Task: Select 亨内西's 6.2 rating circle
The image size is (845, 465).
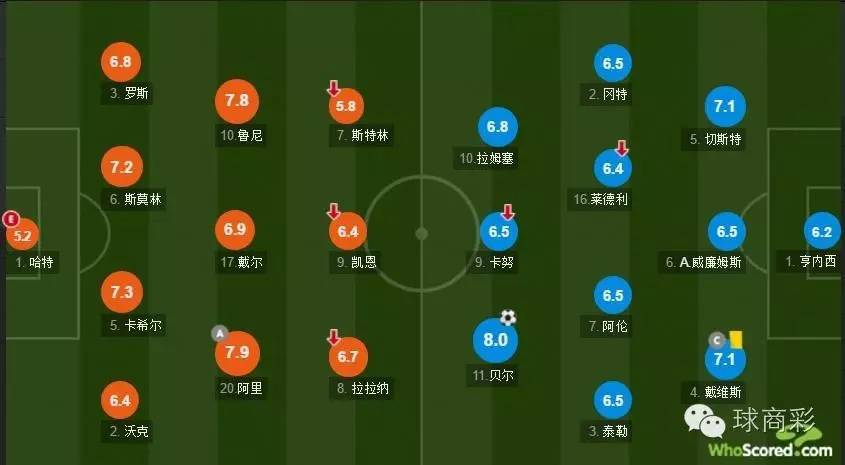Action: [x=821, y=232]
